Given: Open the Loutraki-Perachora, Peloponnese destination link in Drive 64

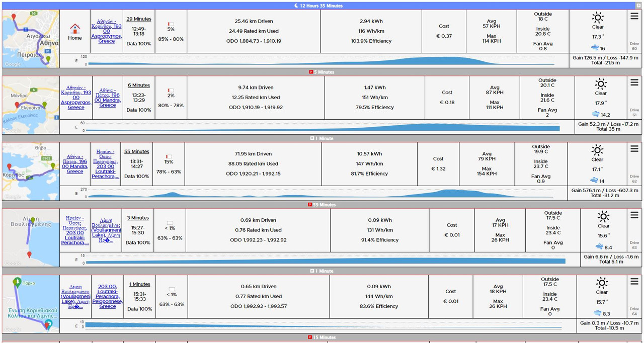Looking at the screenshot, I should 108,296.
